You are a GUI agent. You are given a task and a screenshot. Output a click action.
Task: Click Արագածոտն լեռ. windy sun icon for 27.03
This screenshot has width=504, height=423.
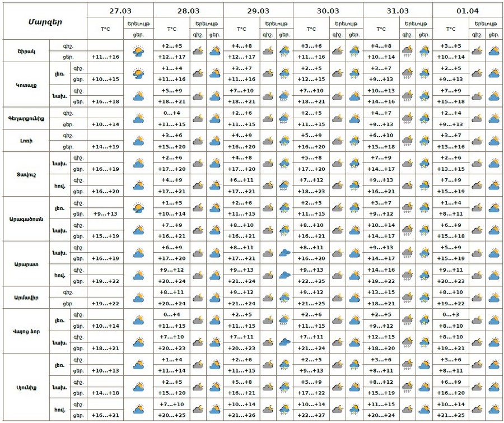click(x=138, y=208)
